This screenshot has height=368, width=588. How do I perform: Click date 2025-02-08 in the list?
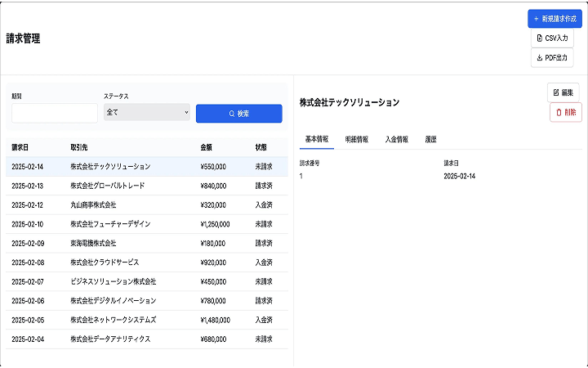(x=28, y=263)
